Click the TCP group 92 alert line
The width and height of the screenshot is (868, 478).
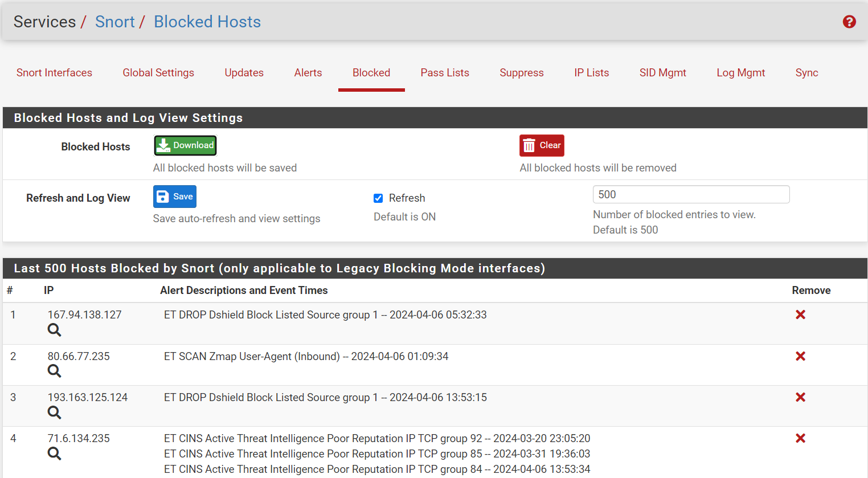377,438
